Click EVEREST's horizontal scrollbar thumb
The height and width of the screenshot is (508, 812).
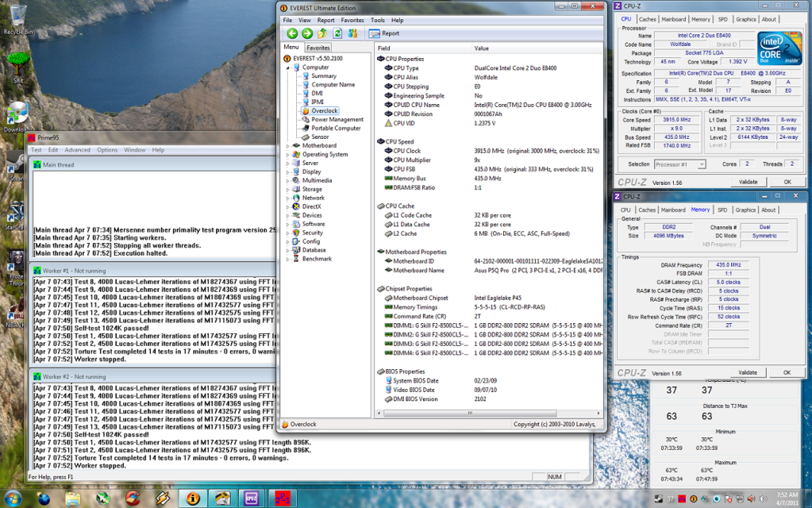coord(470,414)
